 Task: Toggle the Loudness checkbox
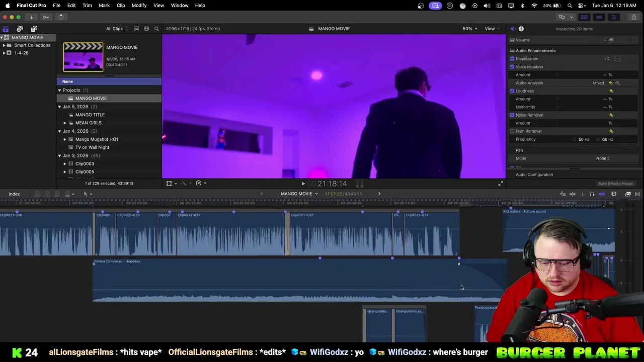[x=512, y=91]
